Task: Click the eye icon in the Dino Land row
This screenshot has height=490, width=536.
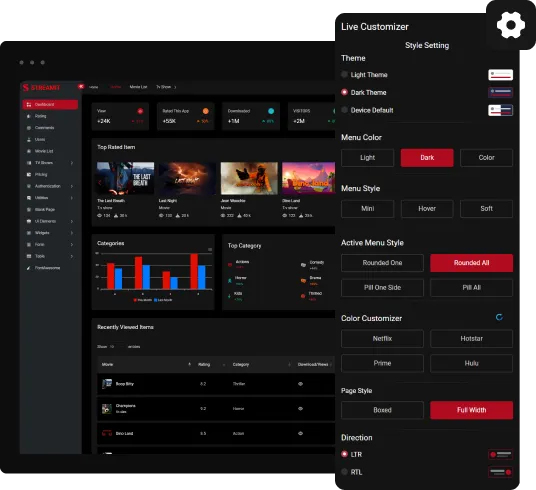Action: pos(300,433)
